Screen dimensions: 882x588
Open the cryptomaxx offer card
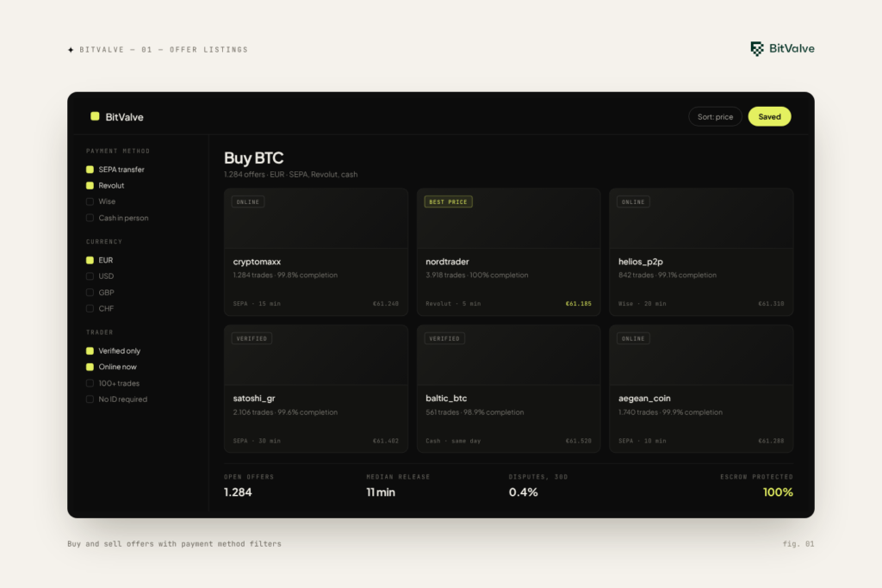coord(316,252)
